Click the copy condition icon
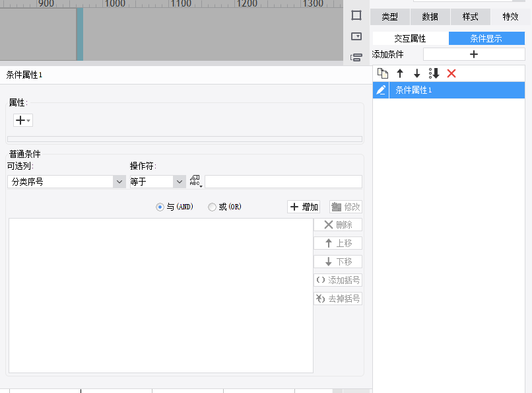Screen dimensions: 532x393 coord(382,73)
